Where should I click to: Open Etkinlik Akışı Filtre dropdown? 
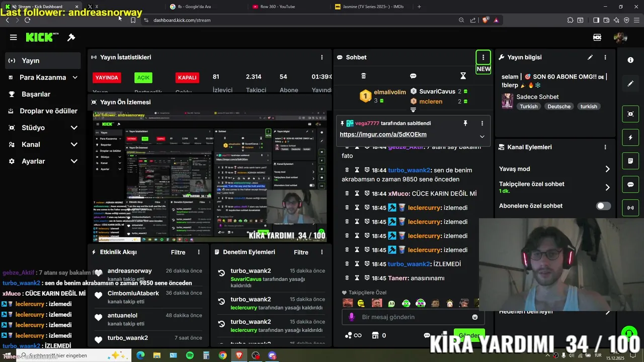pos(178,252)
